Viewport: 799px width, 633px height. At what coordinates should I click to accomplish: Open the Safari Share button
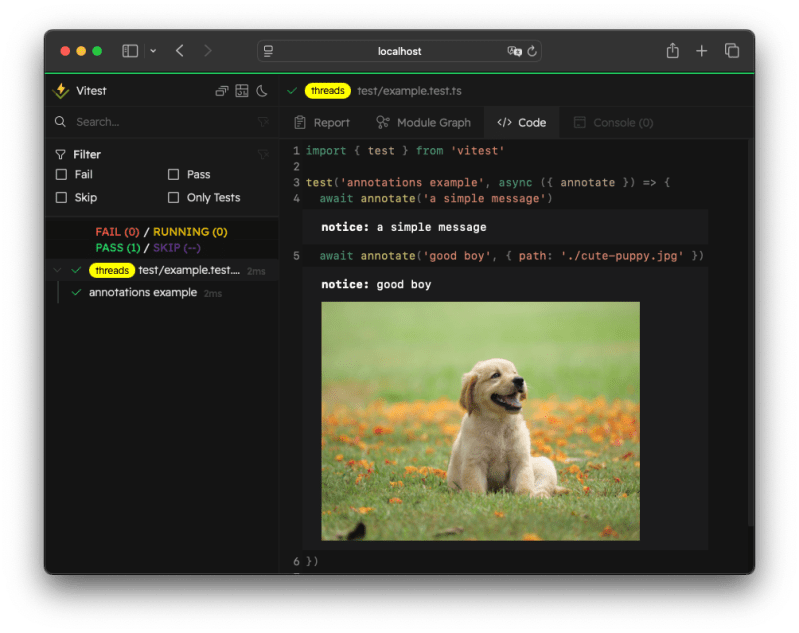click(x=673, y=50)
